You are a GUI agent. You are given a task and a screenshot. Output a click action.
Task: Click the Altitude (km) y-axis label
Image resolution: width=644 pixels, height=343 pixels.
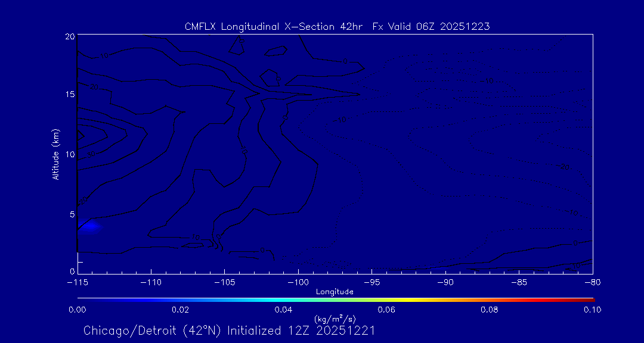click(x=55, y=154)
